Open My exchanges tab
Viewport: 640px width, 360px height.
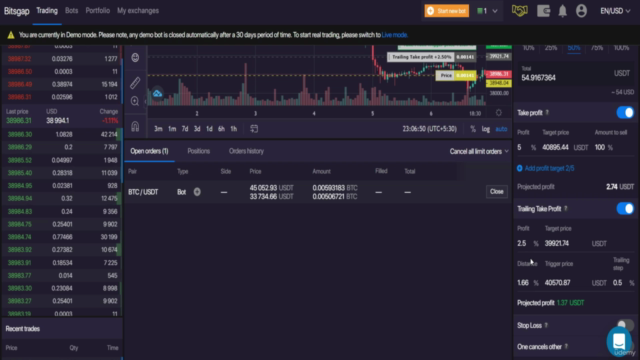(138, 11)
